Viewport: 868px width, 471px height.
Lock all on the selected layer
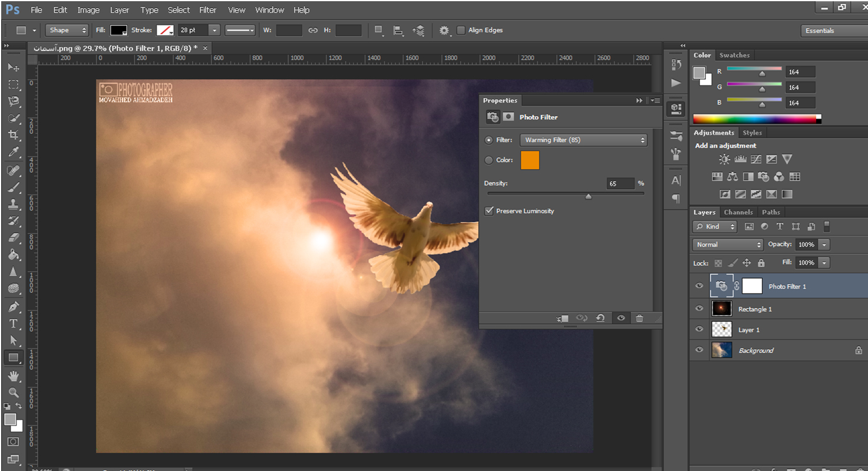(x=761, y=263)
